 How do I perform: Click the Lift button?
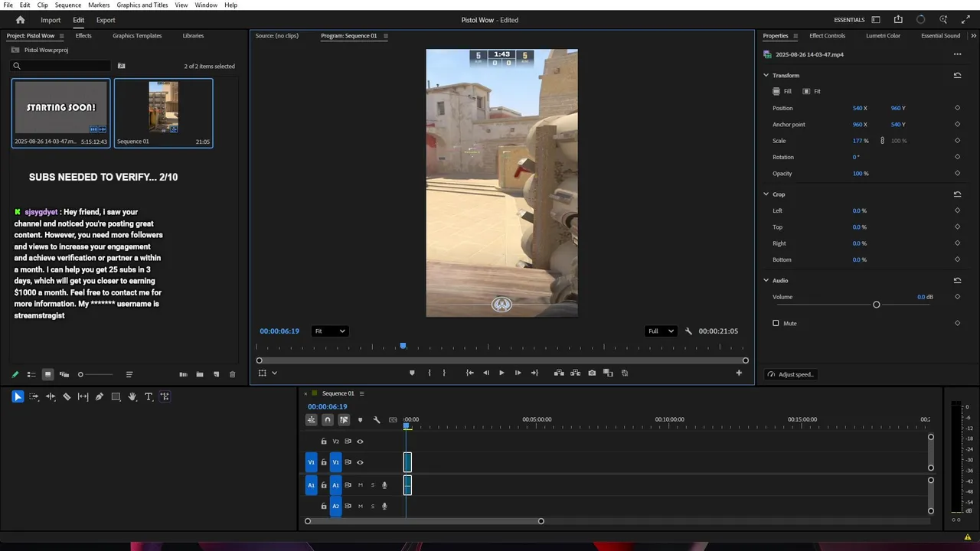tap(559, 373)
